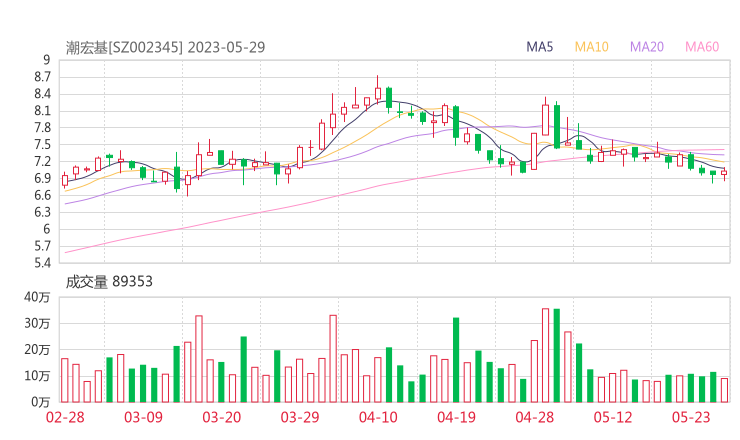
Task: Click the 40万 volume axis label
Action: 37,297
